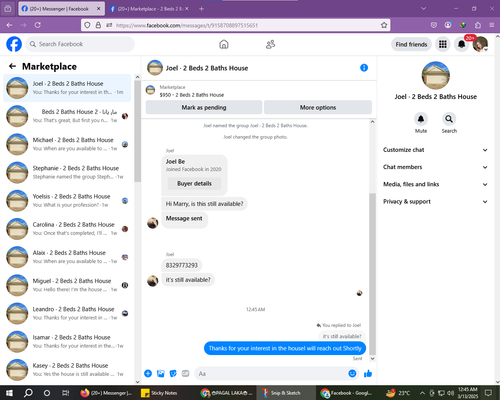This screenshot has height=400, width=500.
Task: Open Kasey - 2 Beds 2 Baths House chat
Action: (x=67, y=370)
